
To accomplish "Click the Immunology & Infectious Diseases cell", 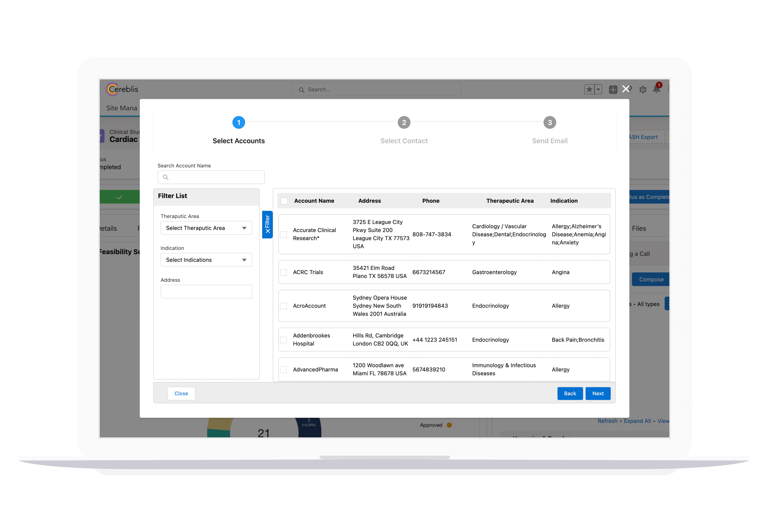I will pos(504,369).
